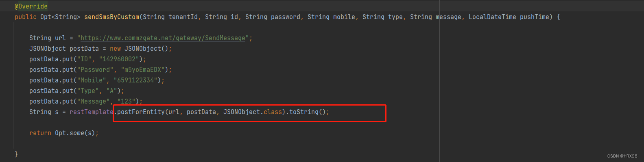Image resolution: width=644 pixels, height=162 pixels.
Task: Click the Opt.some(s) expression
Action: coord(75,133)
